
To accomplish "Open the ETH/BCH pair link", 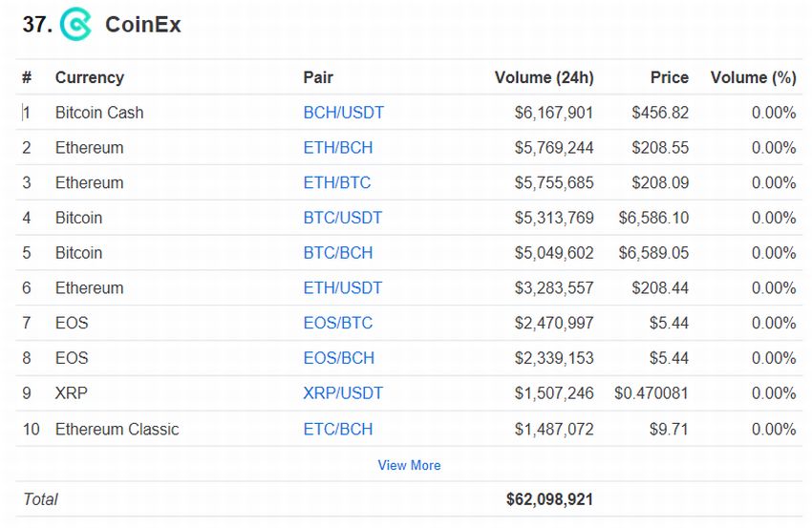I will [x=337, y=148].
